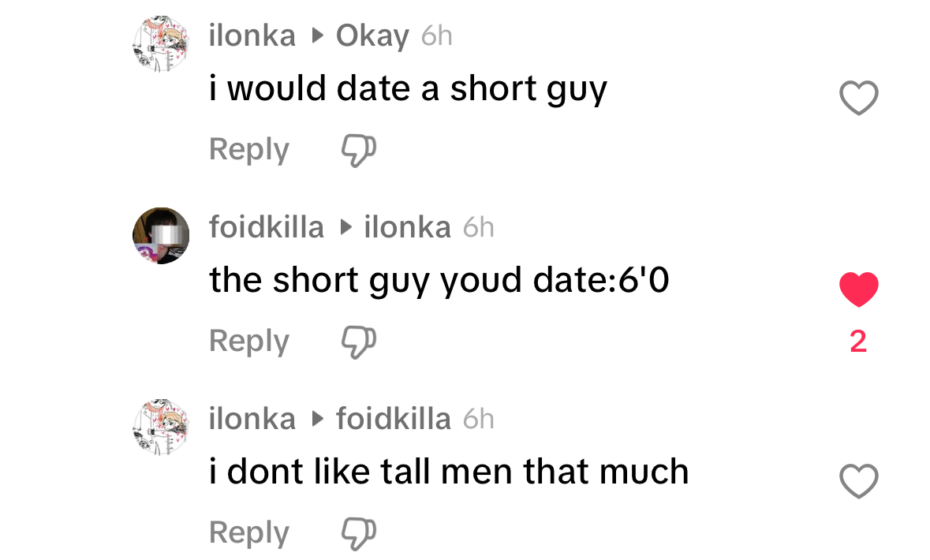Open ilonka's avatar on the last comment
Viewport: 930px width, 560px height.
click(161, 427)
